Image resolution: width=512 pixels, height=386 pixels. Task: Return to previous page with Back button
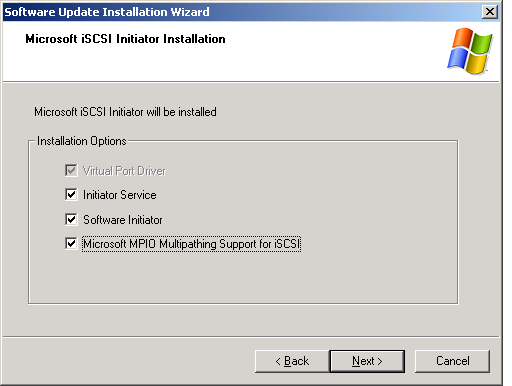click(x=292, y=361)
